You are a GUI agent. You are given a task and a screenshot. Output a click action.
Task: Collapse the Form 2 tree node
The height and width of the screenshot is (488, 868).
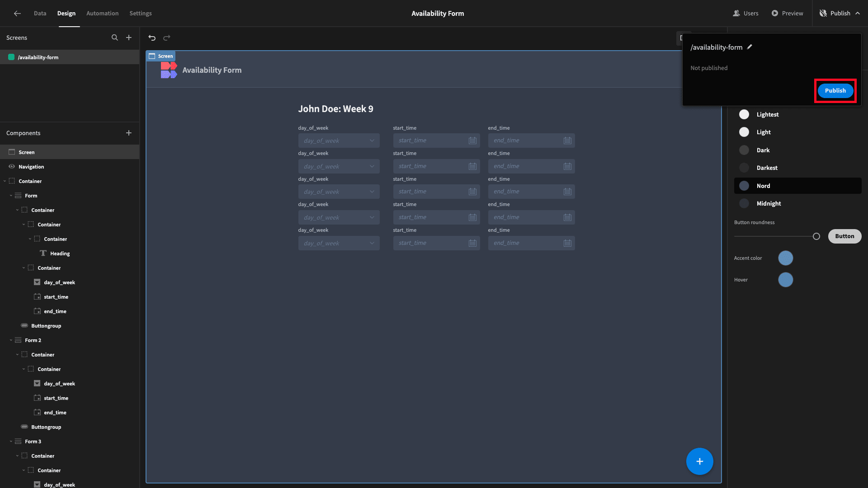(11, 340)
